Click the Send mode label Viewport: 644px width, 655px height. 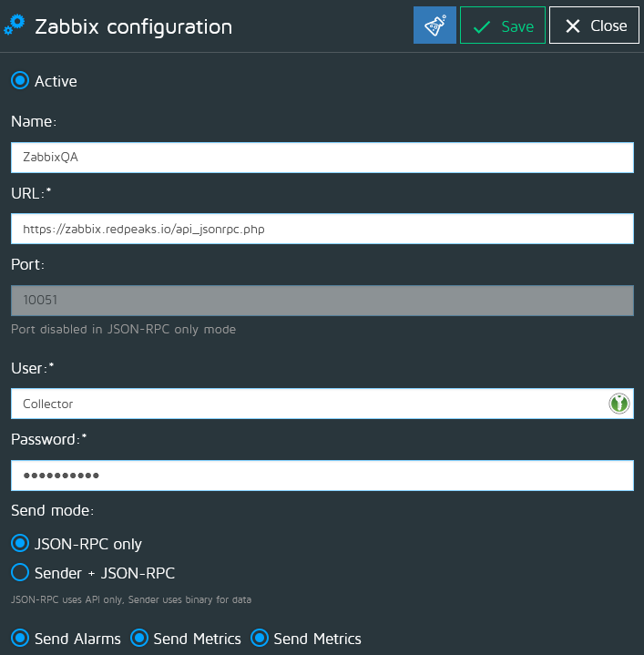(x=53, y=510)
